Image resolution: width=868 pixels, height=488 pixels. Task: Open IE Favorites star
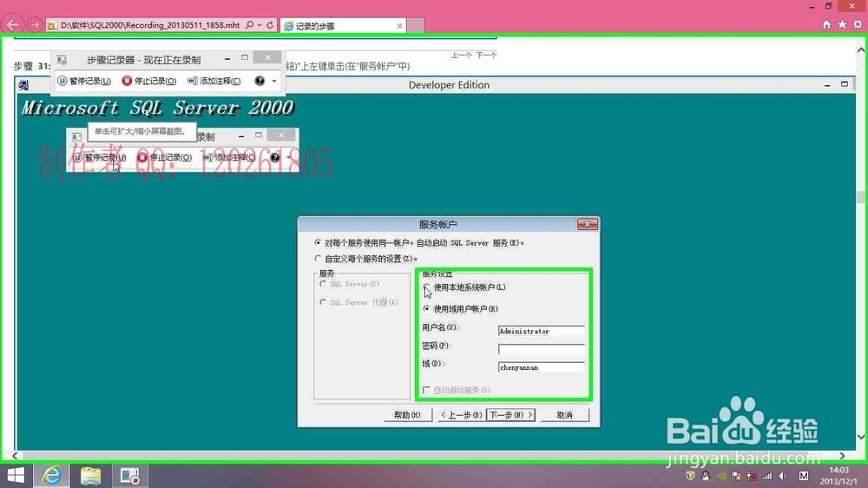[x=842, y=24]
